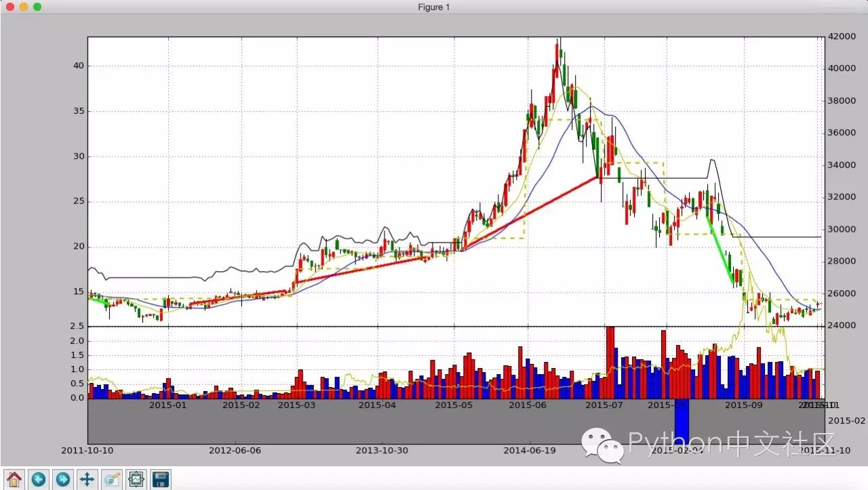Save the figure with the floppy disk icon
This screenshot has width=868, height=490.
coord(161,479)
